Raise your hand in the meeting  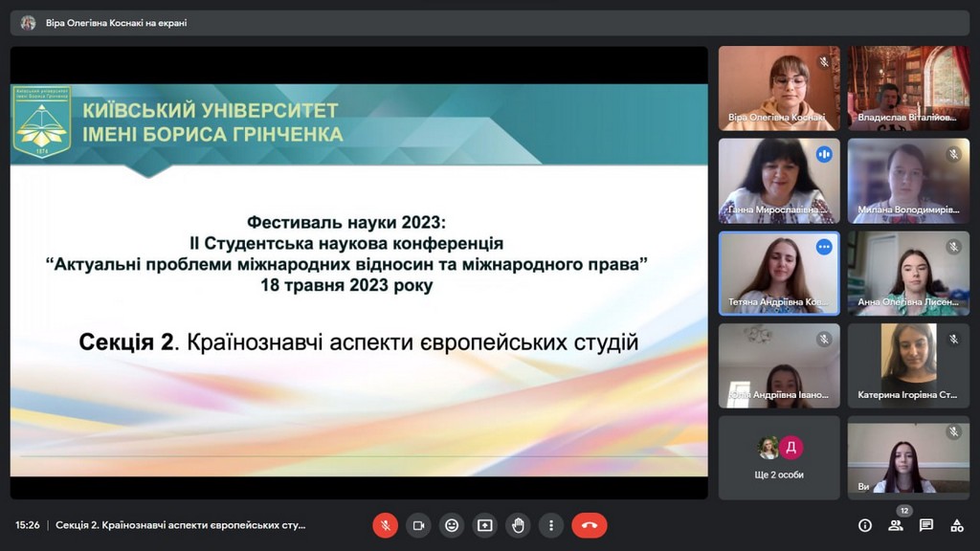[518, 525]
